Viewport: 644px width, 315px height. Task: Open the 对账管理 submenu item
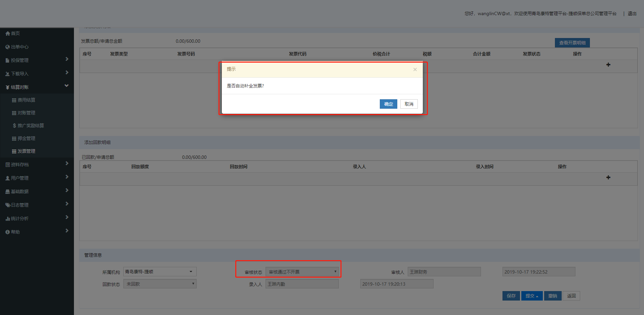[27, 113]
